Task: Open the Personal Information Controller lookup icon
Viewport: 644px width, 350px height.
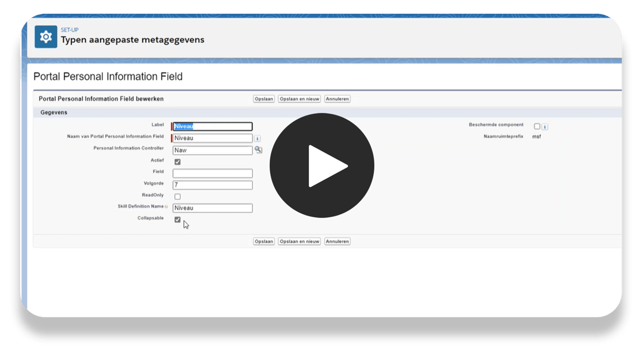Action: click(258, 150)
